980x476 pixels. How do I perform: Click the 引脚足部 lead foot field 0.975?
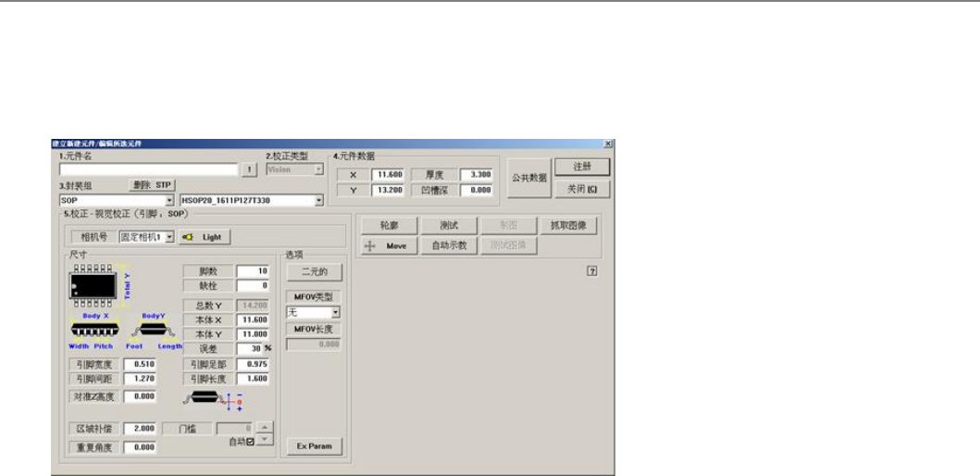(253, 364)
